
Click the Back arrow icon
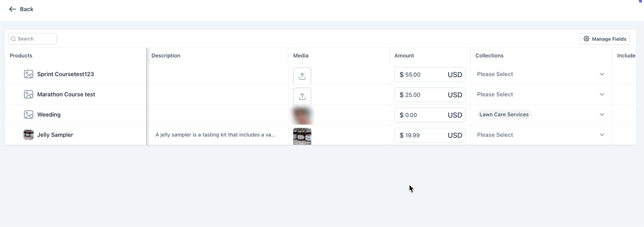point(13,9)
